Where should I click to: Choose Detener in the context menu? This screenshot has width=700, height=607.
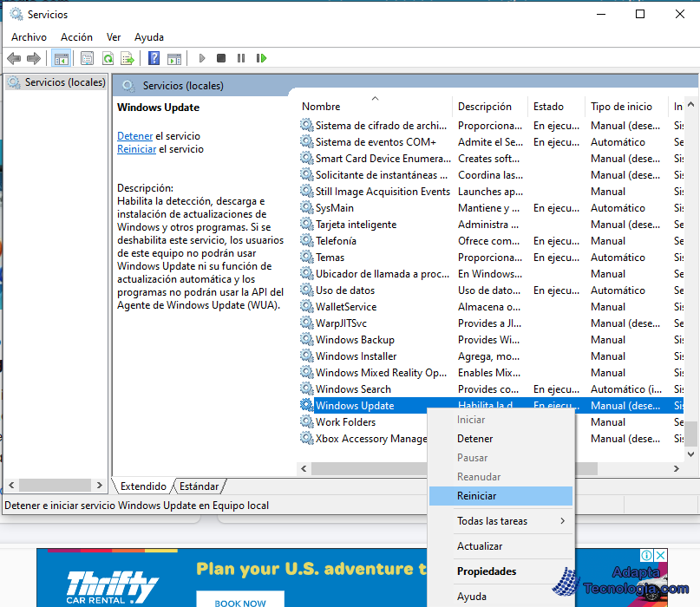(x=500, y=439)
